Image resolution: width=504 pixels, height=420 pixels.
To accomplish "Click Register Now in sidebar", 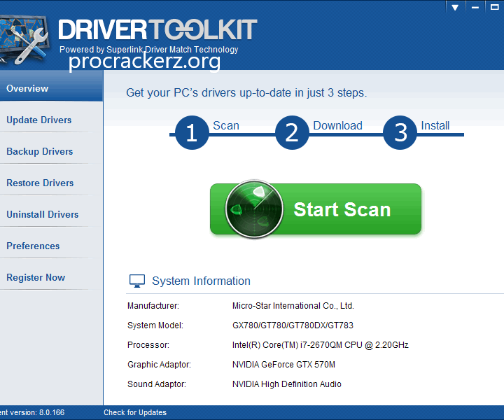I will coord(51,277).
